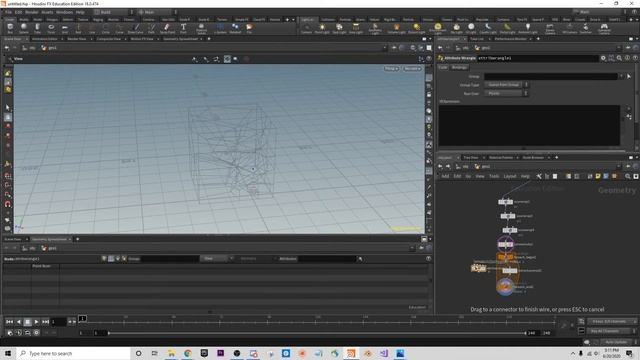Select the Spray Paint shelf tool
The height and width of the screenshot is (360, 640).
point(167,28)
